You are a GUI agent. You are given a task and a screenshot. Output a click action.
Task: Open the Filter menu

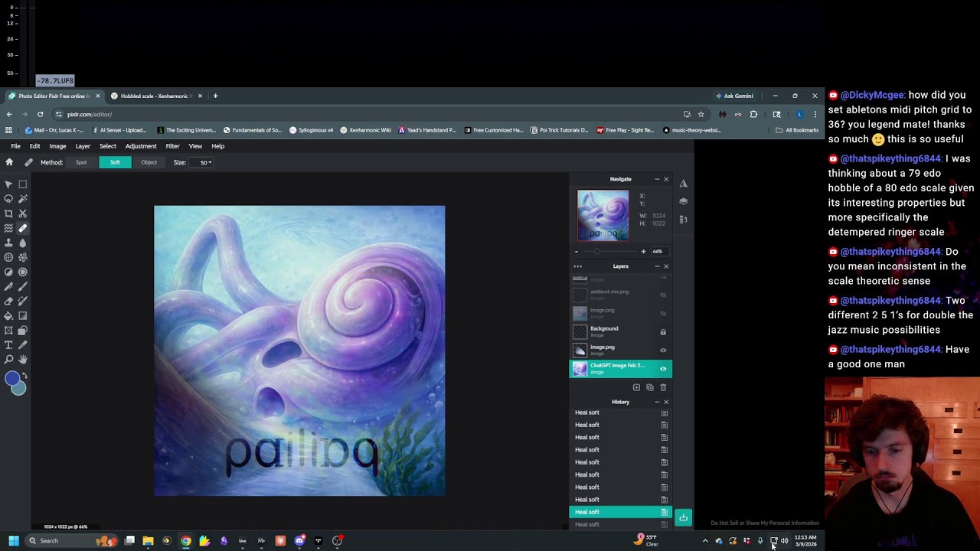pyautogui.click(x=172, y=146)
